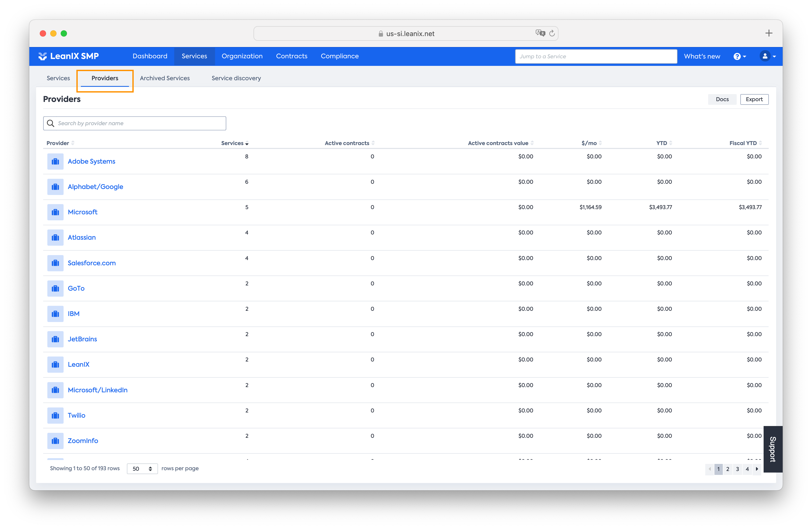Sort by the $/mo column
Viewport: 812px width, 529px height.
[x=591, y=143]
